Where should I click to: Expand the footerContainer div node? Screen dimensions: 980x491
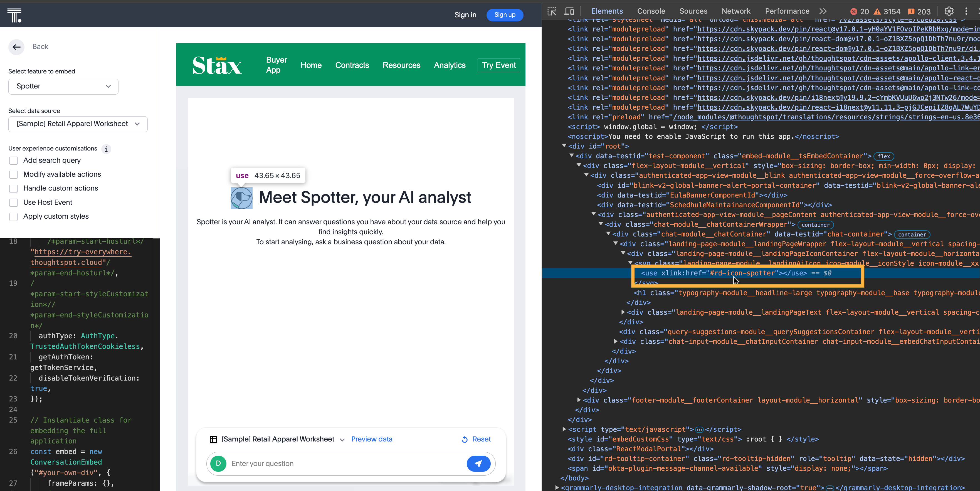579,400
